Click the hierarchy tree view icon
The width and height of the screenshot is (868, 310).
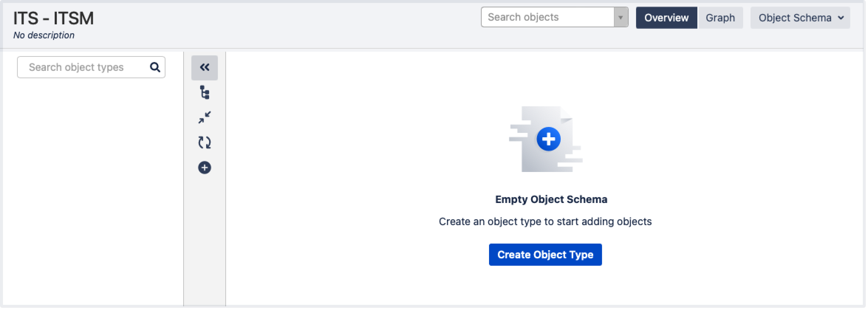pos(205,92)
